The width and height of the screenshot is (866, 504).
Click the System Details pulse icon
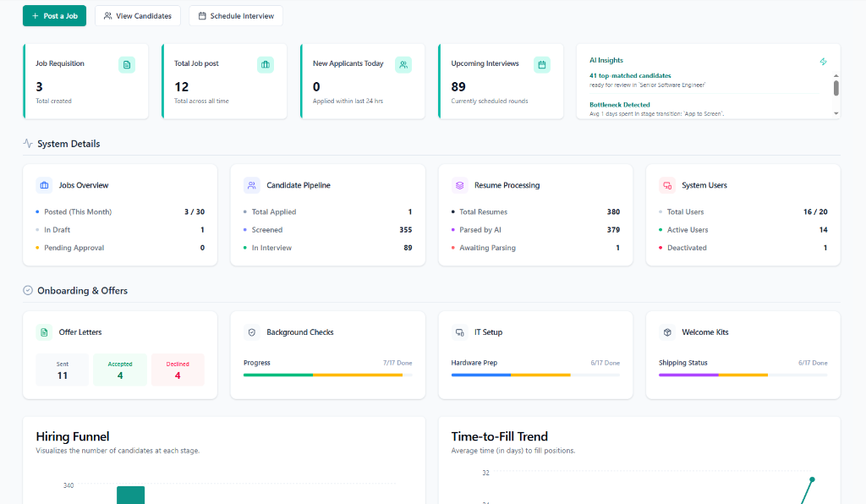[28, 144]
